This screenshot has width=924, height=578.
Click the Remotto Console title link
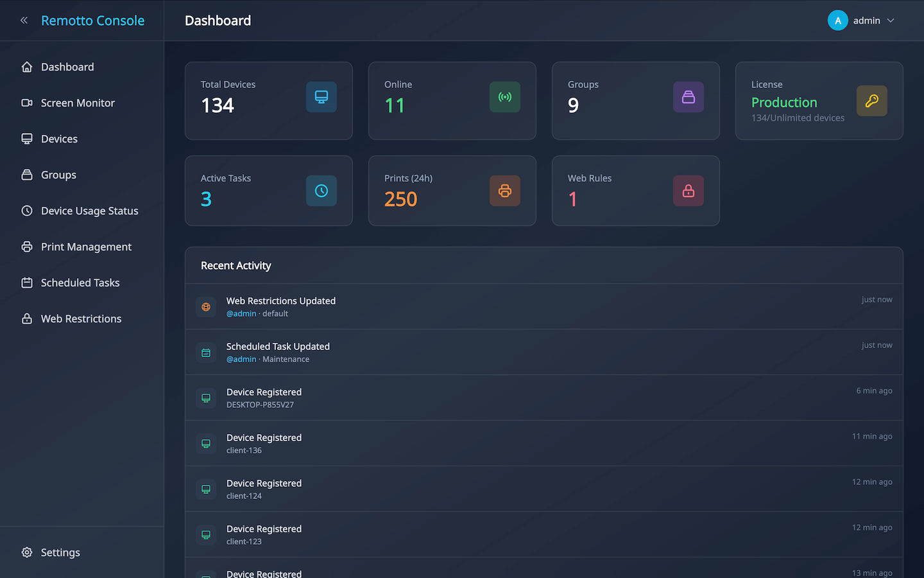point(93,21)
